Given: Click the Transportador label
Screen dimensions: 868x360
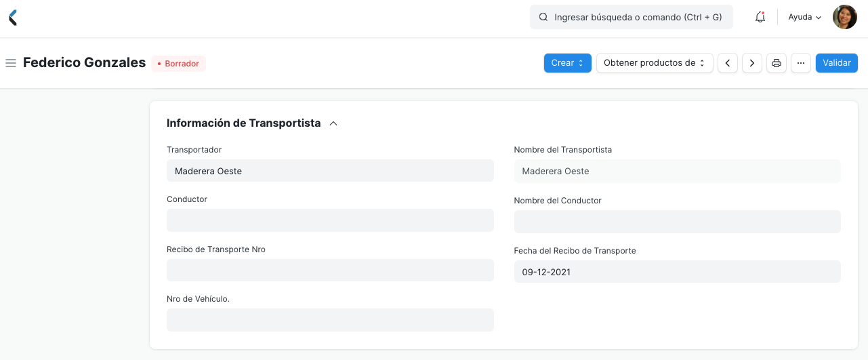Looking at the screenshot, I should click(x=194, y=150).
